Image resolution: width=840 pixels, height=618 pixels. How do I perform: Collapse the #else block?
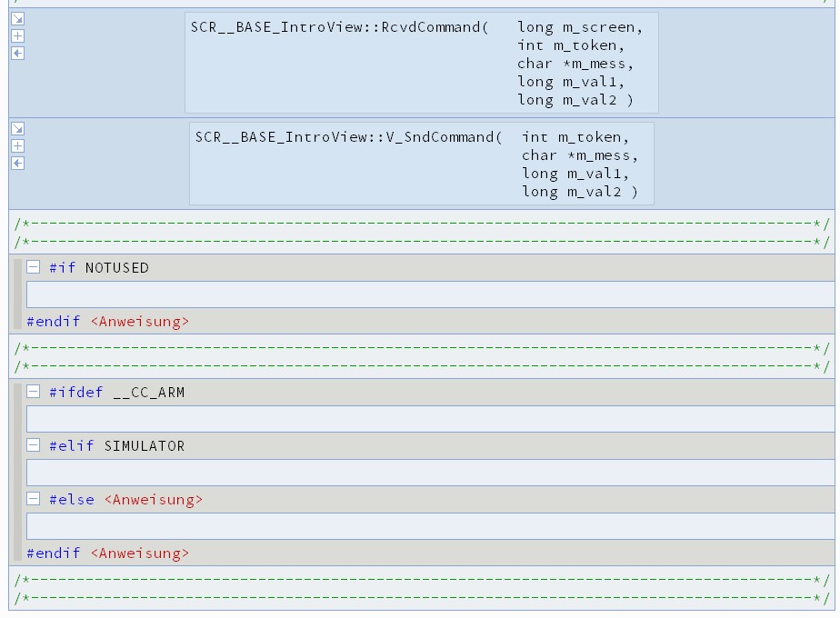point(32,498)
